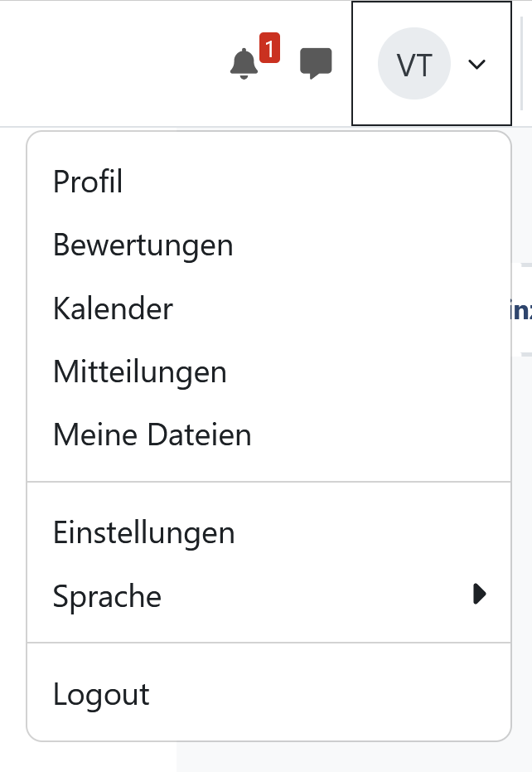Open the messaging speech bubble icon
Viewport: 532px width, 772px height.
coord(316,64)
